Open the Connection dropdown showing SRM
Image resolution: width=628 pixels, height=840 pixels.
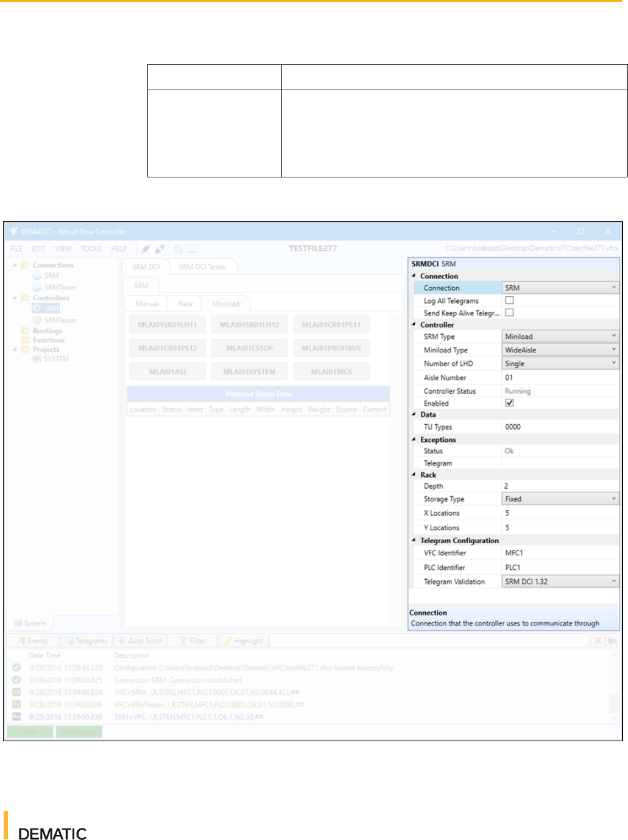point(560,288)
